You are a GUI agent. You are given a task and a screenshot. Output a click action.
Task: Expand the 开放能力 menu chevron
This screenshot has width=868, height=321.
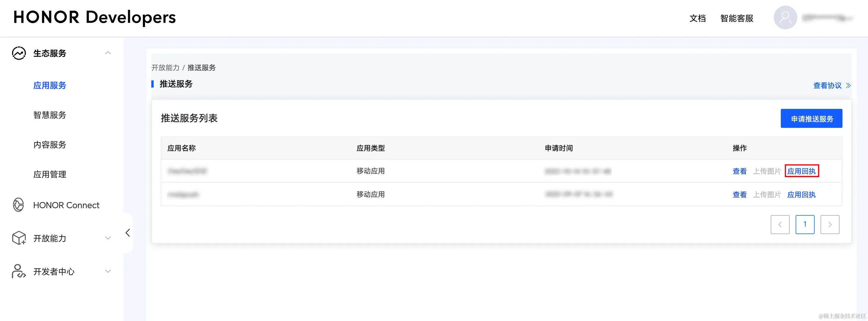[108, 238]
